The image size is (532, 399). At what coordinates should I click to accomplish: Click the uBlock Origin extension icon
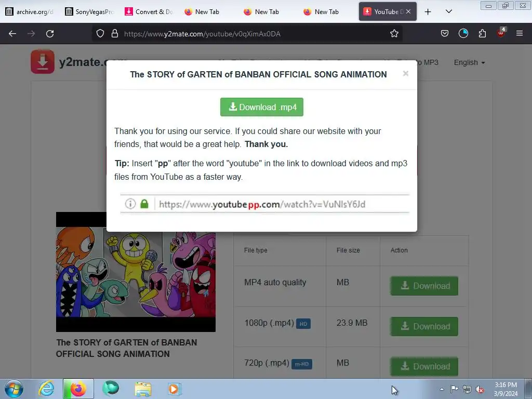[x=501, y=33]
